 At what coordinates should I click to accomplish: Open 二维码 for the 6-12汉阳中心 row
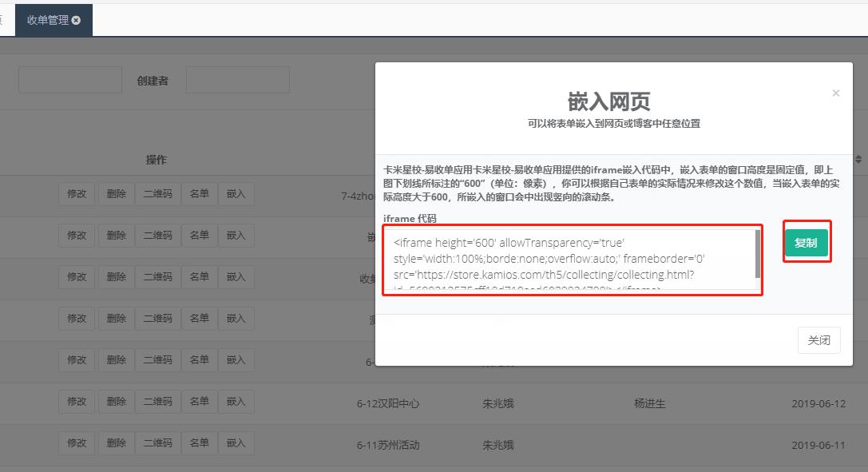[158, 402]
